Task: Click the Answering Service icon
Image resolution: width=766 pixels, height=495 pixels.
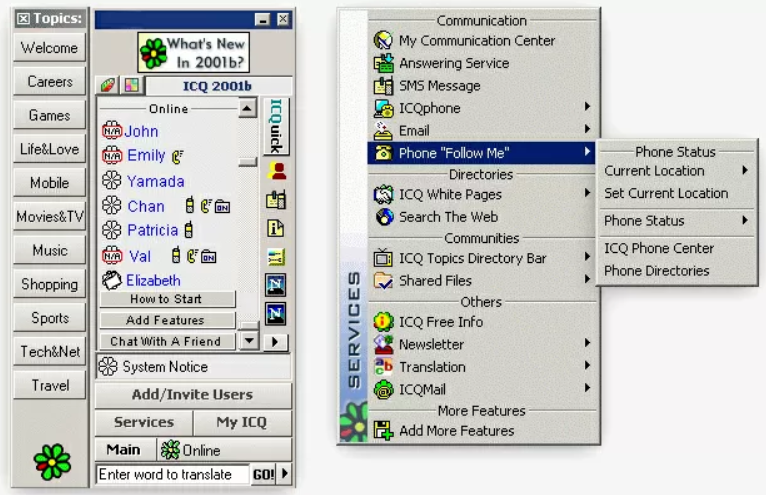Action: point(383,63)
